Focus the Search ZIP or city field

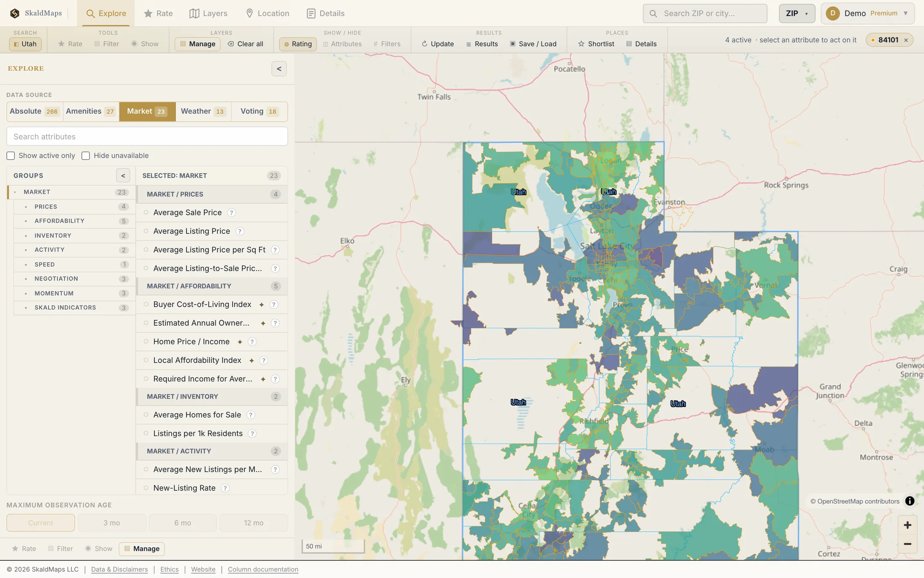click(x=705, y=13)
